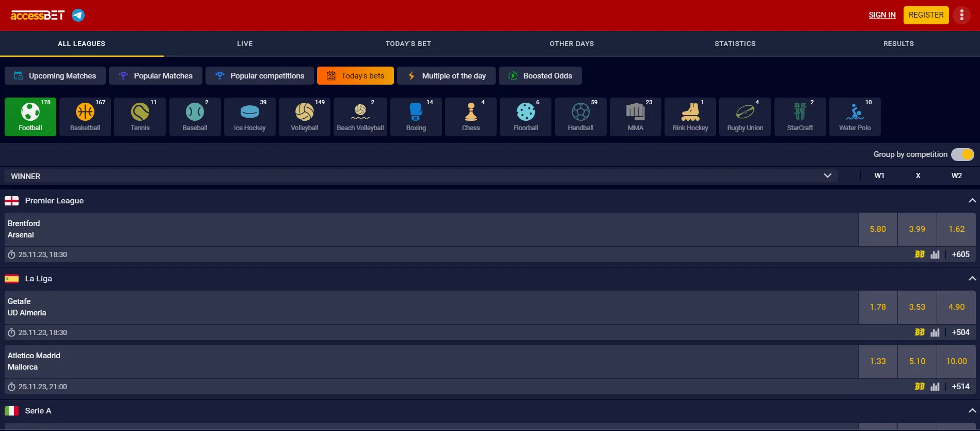Expand +514 markets for Atletico Madrid-Mallorca

(x=961, y=387)
